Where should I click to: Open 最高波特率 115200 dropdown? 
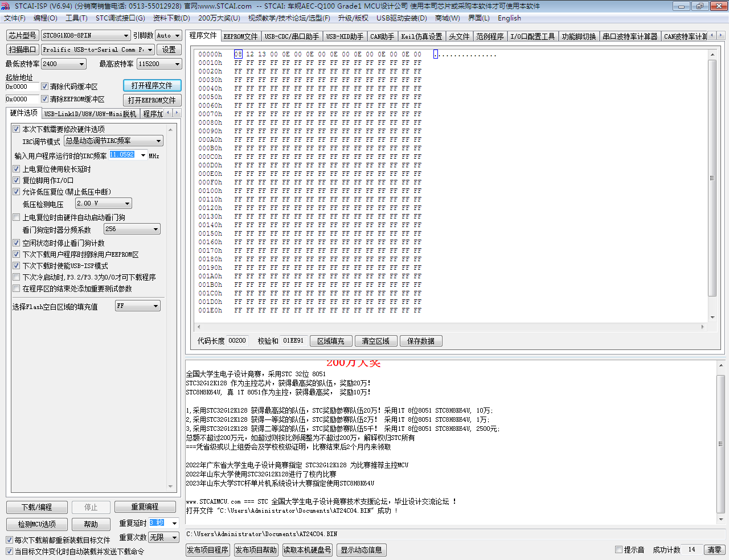tap(159, 64)
